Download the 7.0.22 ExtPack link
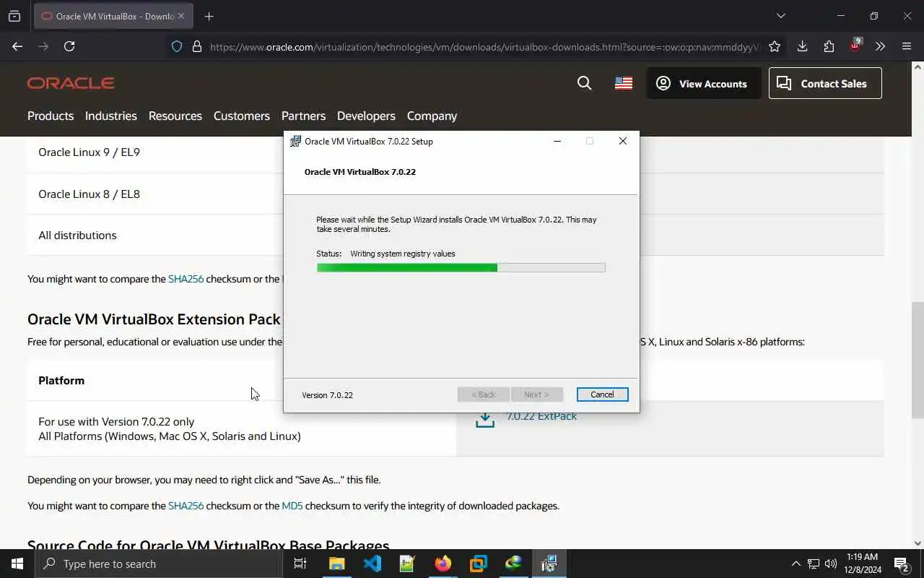This screenshot has width=924, height=578. [x=541, y=417]
